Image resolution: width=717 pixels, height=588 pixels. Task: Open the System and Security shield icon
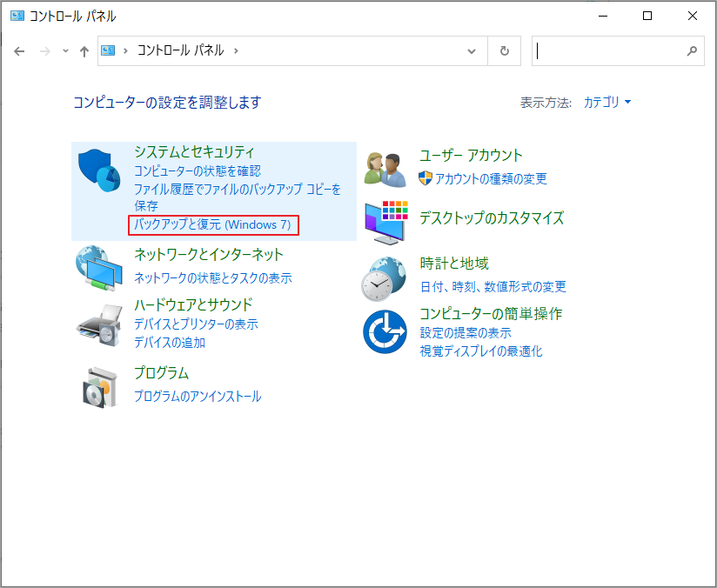[x=99, y=170]
